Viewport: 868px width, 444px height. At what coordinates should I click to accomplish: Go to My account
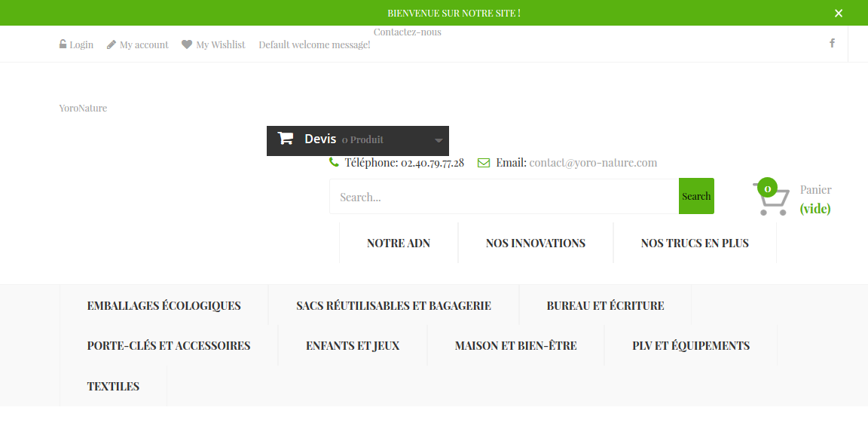[x=144, y=44]
